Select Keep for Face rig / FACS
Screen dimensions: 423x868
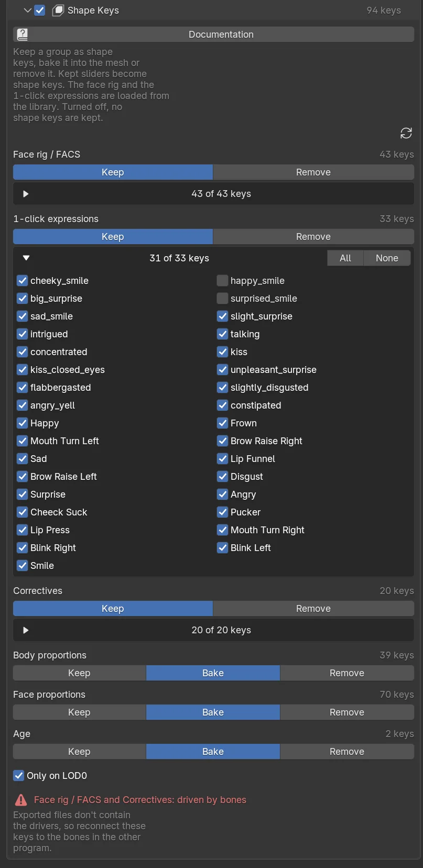(113, 172)
